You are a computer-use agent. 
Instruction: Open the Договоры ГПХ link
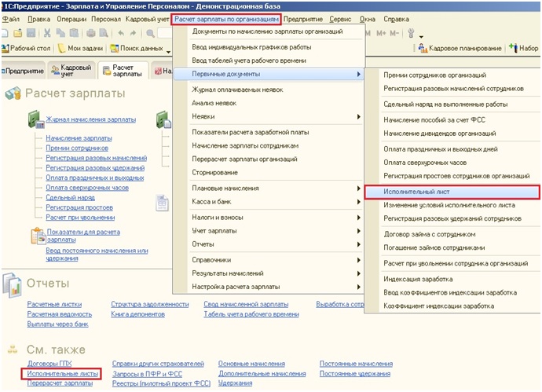click(49, 363)
